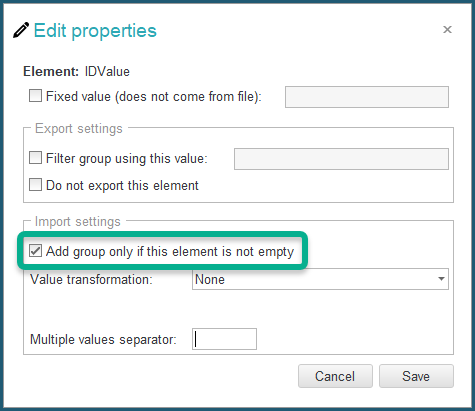The height and width of the screenshot is (411, 475).
Task: Check the Do not export this element box
Action: pyautogui.click(x=35, y=184)
